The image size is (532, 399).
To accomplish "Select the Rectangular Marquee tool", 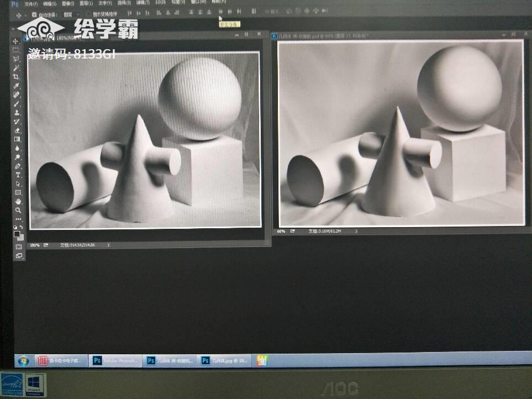I will tap(15, 50).
